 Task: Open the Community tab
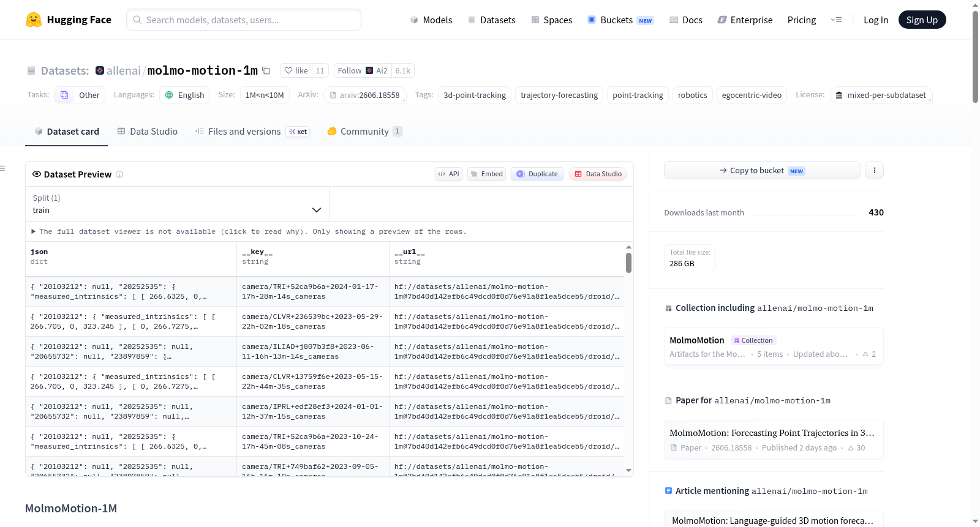pyautogui.click(x=364, y=131)
